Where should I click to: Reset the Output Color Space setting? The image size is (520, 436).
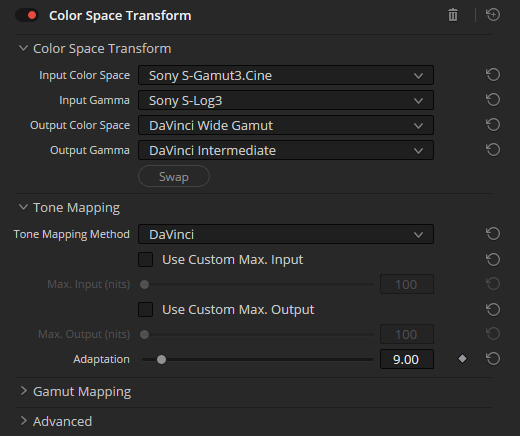(493, 125)
